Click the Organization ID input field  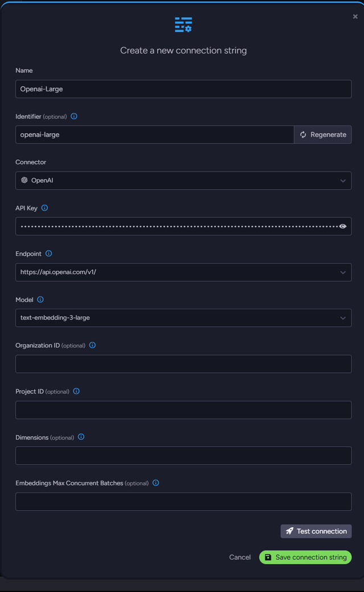pos(183,364)
